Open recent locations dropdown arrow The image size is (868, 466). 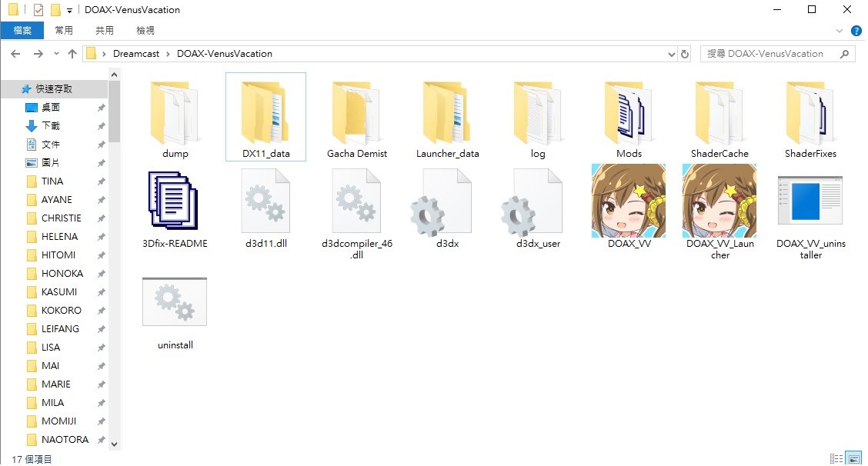click(x=56, y=54)
